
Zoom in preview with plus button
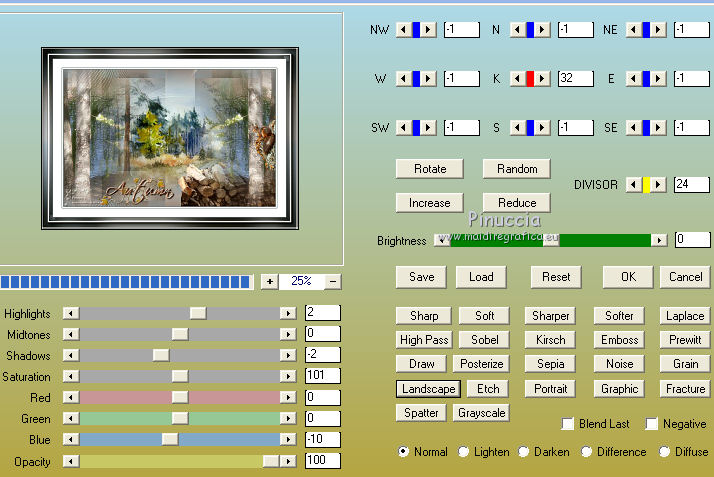270,282
